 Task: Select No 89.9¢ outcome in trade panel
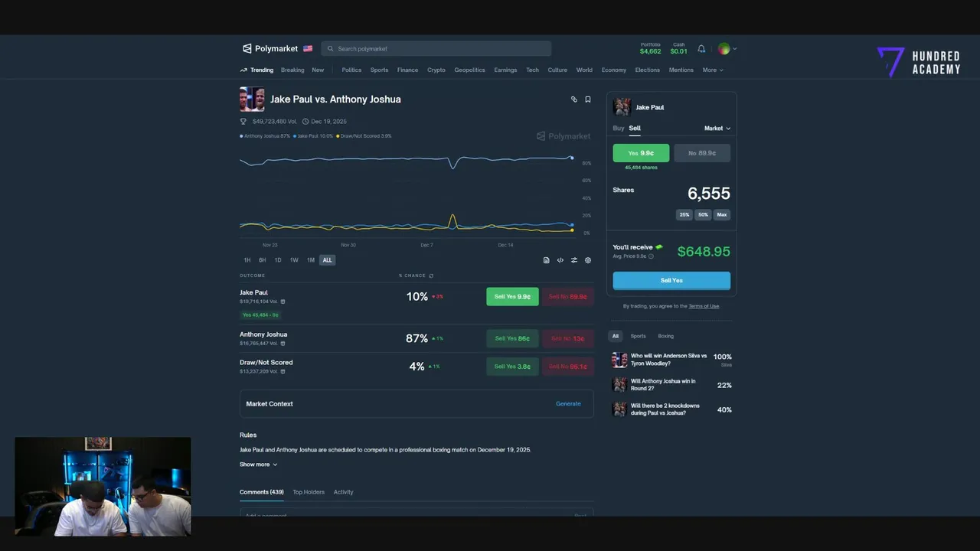tap(702, 153)
